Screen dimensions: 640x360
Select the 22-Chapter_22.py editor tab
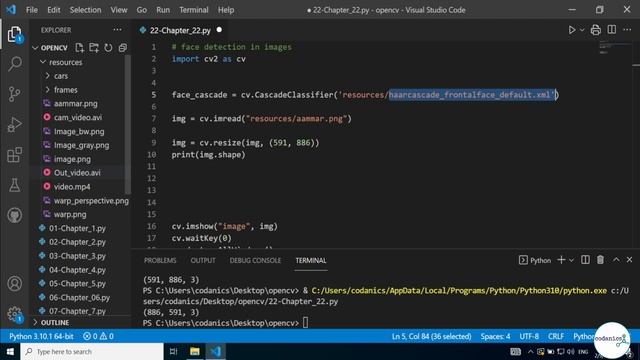180,30
